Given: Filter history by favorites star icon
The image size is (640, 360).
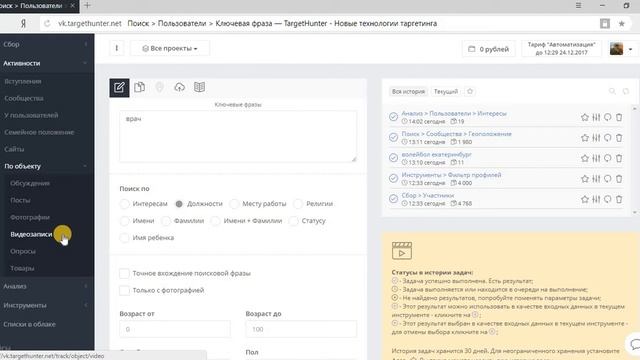Looking at the screenshot, I should 470,91.
